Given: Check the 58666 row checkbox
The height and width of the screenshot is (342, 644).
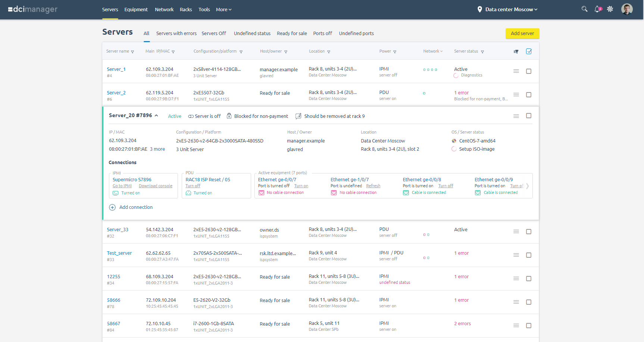Looking at the screenshot, I should pyautogui.click(x=529, y=302).
